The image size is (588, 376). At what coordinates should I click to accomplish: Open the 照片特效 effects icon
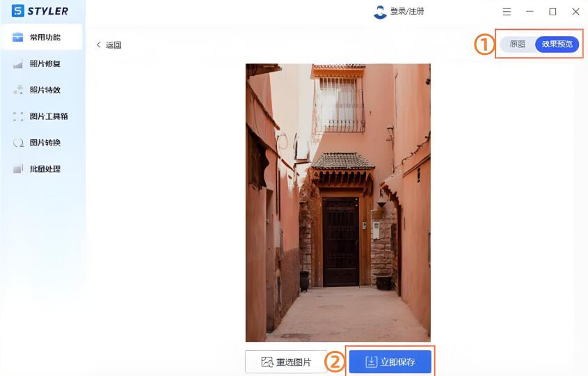point(17,90)
